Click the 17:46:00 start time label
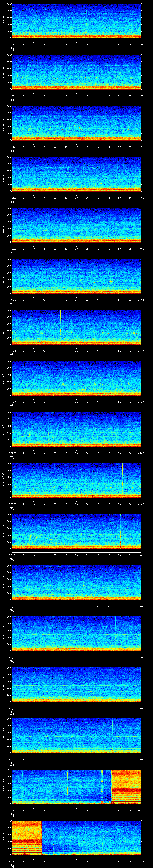This screenshot has height=868, width=153. (12, 147)
